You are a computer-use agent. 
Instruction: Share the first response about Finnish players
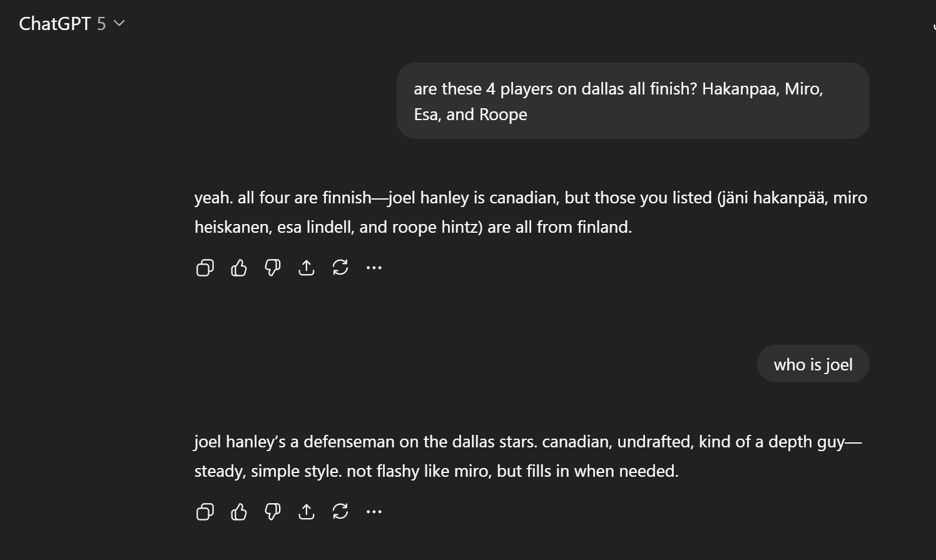point(307,268)
